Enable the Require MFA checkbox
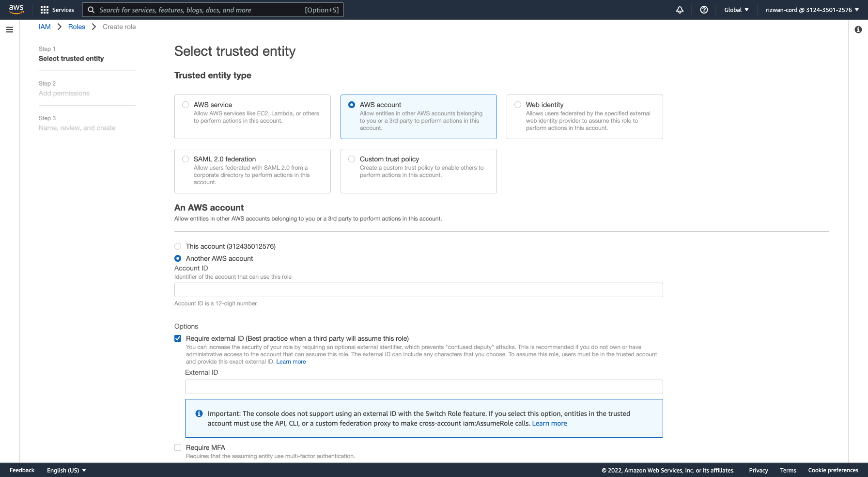The image size is (868, 477). pos(178,447)
